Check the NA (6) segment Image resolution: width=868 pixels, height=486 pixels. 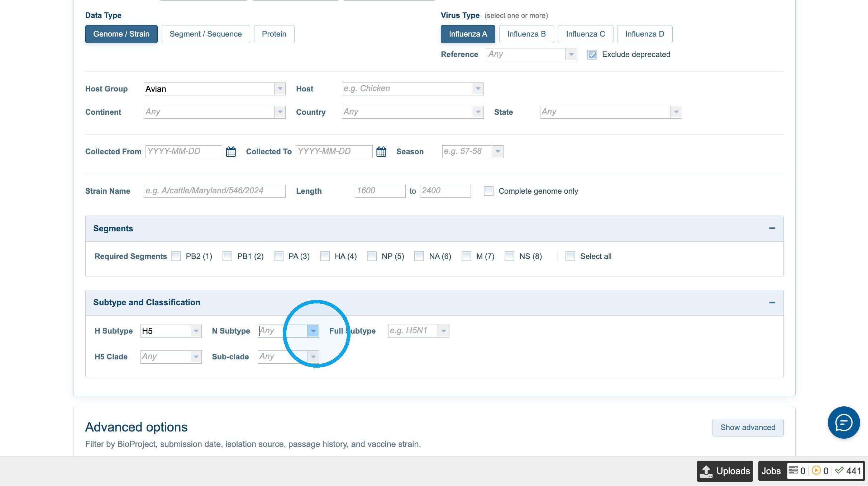[x=419, y=256]
